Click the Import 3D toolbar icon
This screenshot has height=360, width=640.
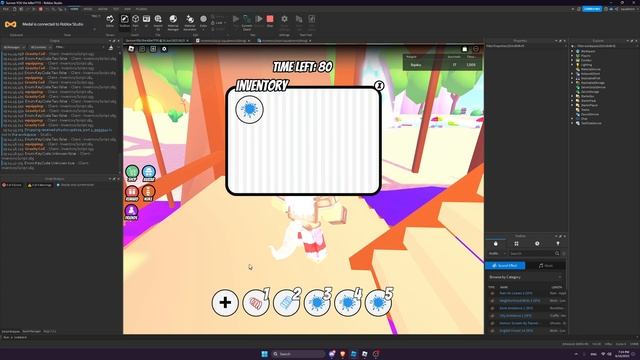coord(158,22)
